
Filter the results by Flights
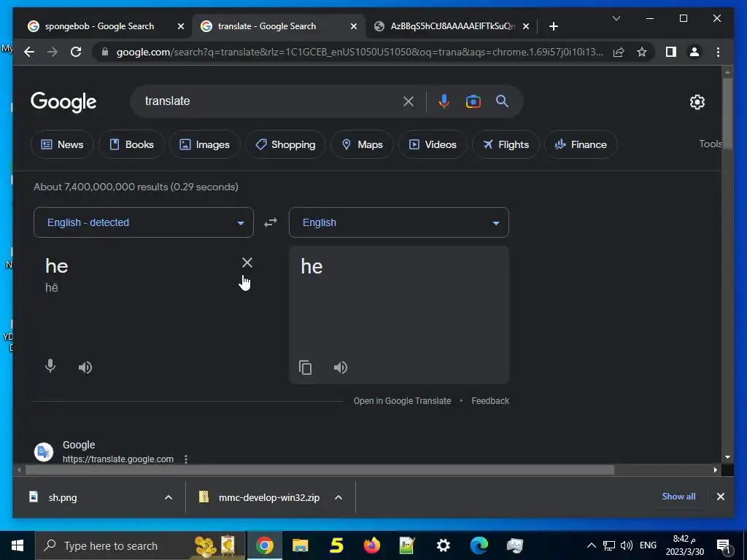point(506,144)
